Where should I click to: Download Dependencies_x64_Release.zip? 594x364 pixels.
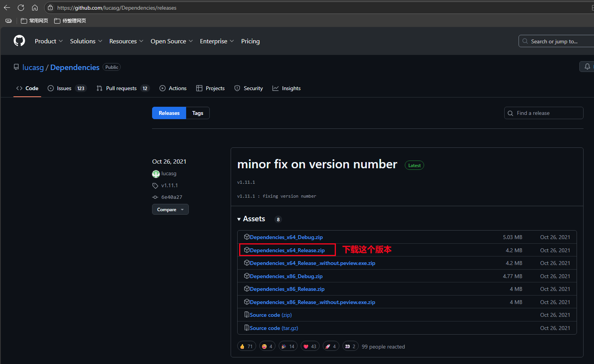(x=287, y=250)
